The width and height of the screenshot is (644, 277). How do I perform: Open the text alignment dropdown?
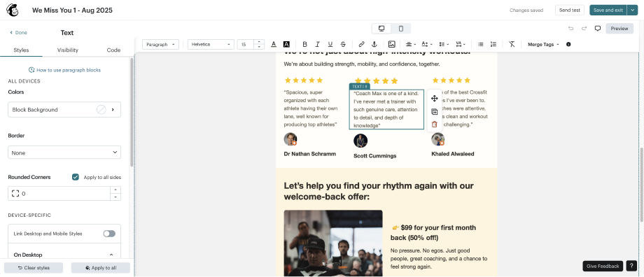click(x=411, y=44)
